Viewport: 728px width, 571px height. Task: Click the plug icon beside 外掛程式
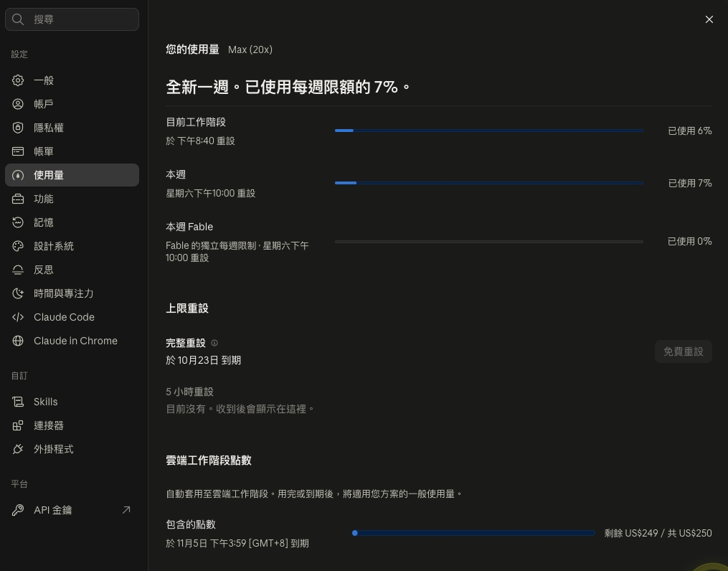[x=18, y=449]
